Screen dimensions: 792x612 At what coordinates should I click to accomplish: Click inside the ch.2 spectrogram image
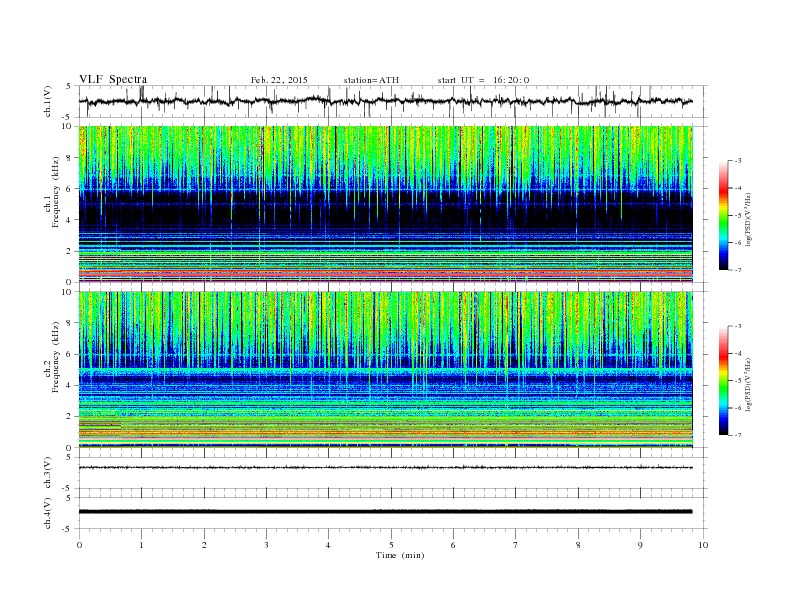[x=386, y=370]
